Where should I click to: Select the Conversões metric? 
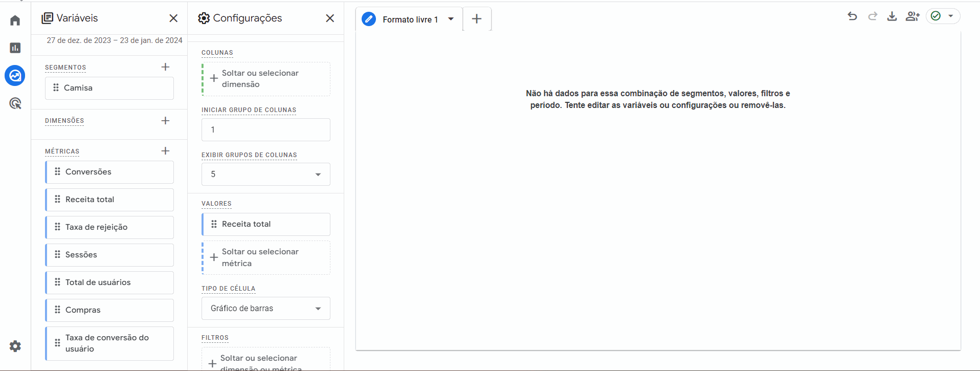pyautogui.click(x=109, y=172)
